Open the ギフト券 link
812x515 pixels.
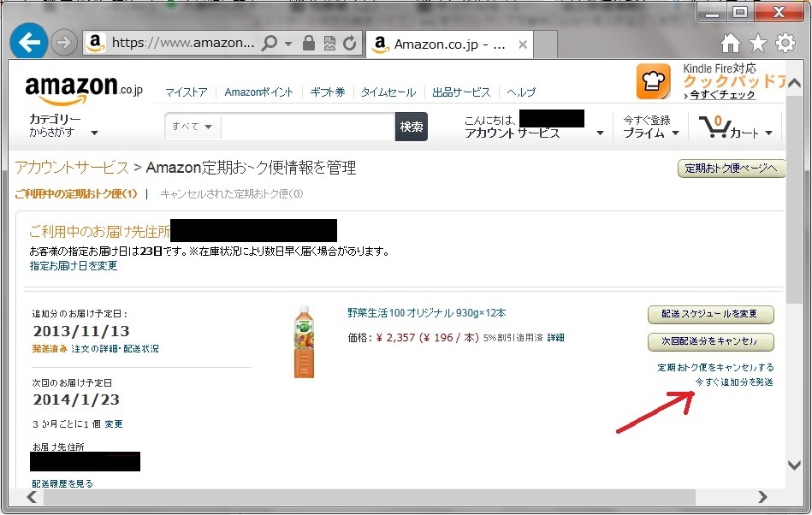pyautogui.click(x=328, y=92)
